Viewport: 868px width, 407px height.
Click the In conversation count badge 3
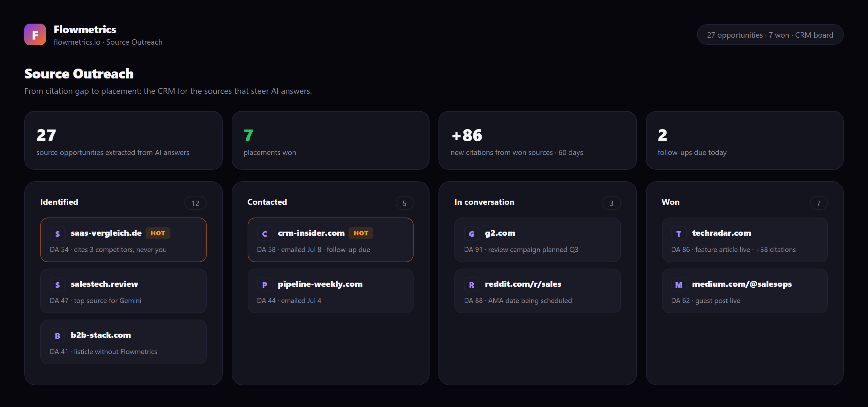click(611, 203)
